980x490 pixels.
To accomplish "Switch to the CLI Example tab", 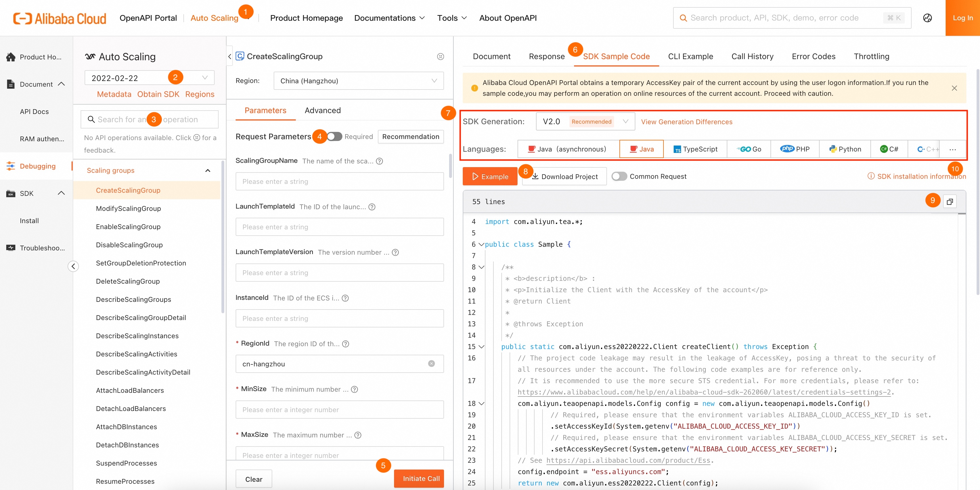I will pyautogui.click(x=690, y=56).
